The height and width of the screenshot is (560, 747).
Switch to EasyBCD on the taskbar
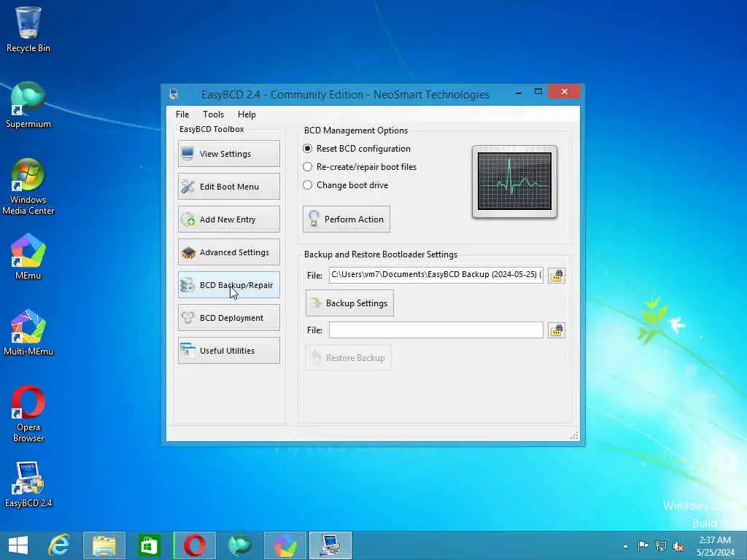(330, 545)
